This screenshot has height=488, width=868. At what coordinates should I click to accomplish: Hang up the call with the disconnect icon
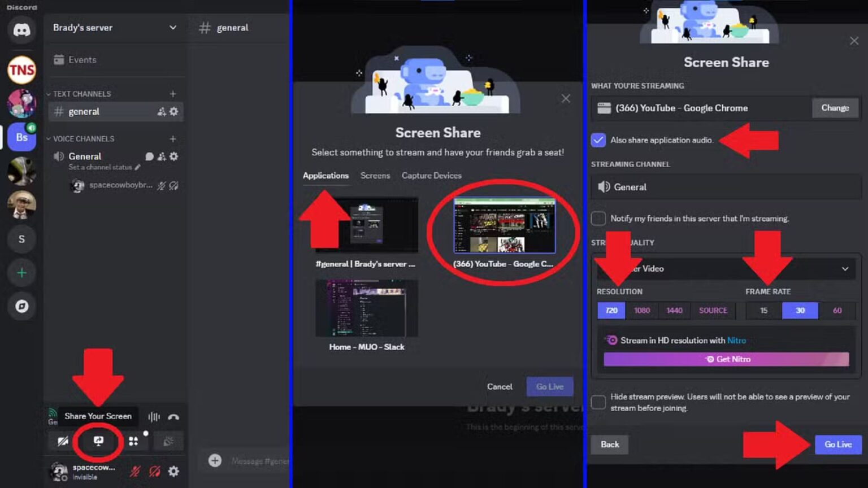coord(174,417)
